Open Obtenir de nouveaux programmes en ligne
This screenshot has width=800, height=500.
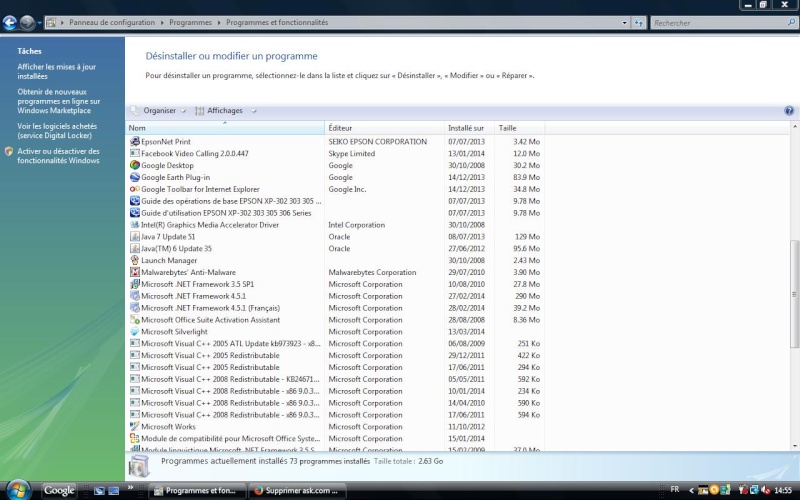tap(59, 101)
